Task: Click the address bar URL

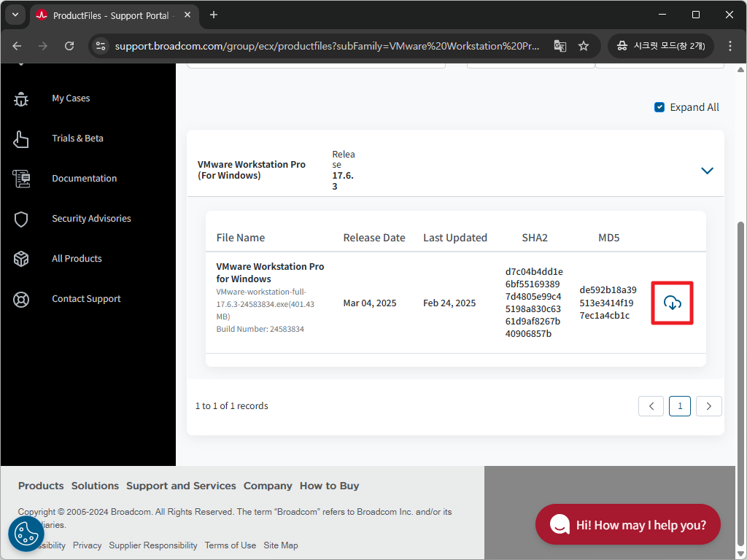Action: (328, 46)
